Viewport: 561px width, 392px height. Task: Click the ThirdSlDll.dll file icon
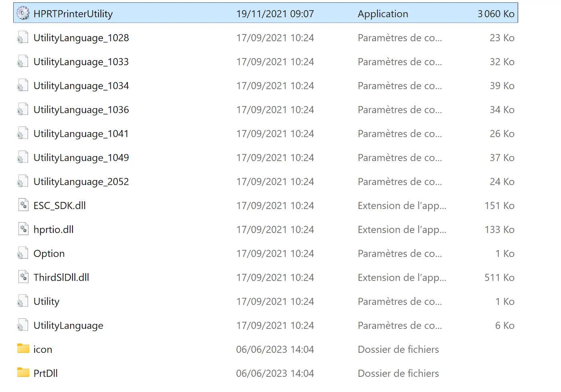[23, 277]
